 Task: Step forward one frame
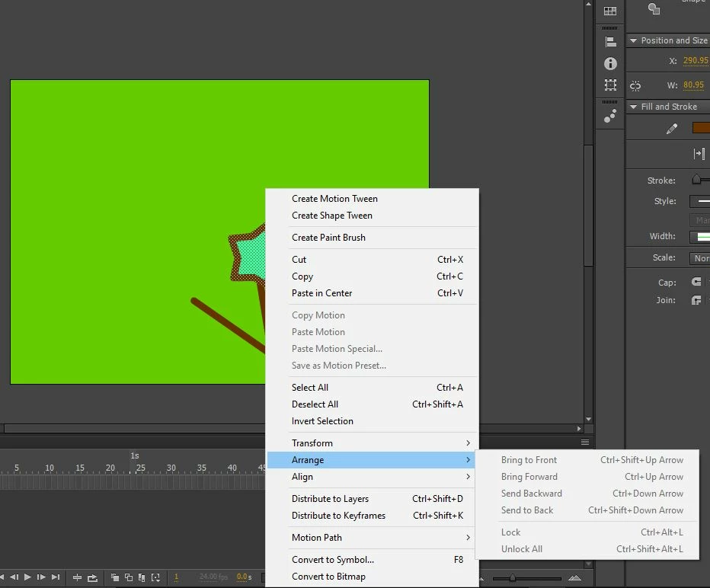coord(41,577)
